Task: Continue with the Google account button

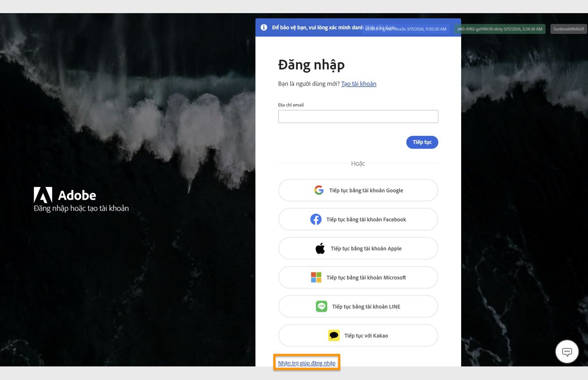Action: tap(358, 190)
